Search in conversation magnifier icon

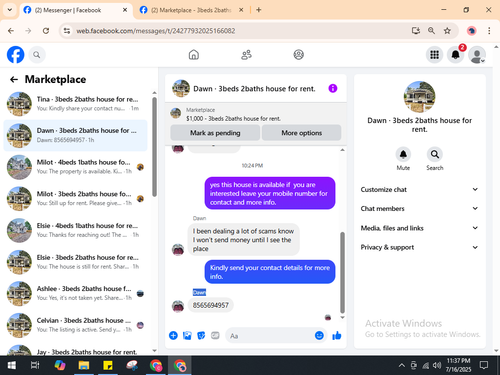click(435, 154)
